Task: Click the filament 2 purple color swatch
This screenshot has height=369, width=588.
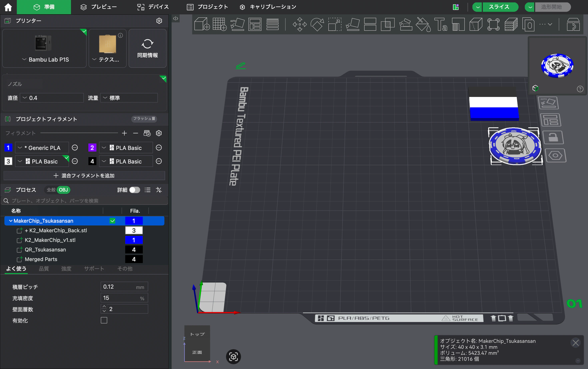Action: [92, 148]
